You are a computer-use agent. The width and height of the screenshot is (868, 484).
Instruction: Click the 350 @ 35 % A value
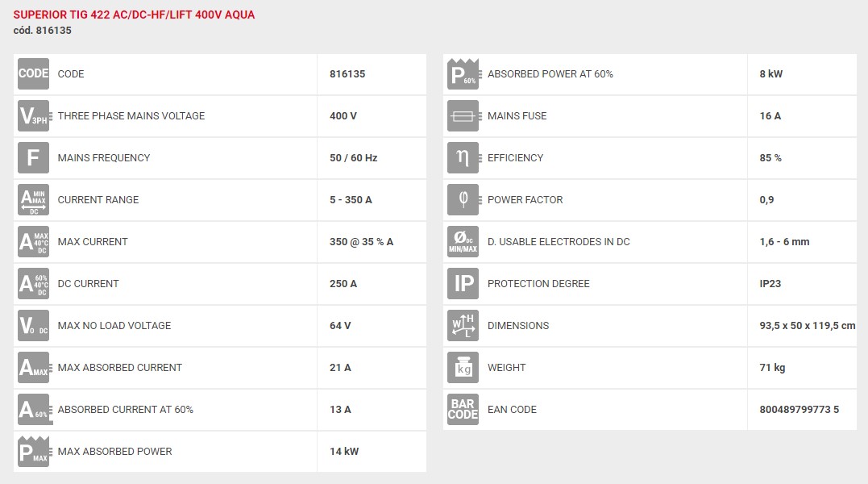pos(362,241)
